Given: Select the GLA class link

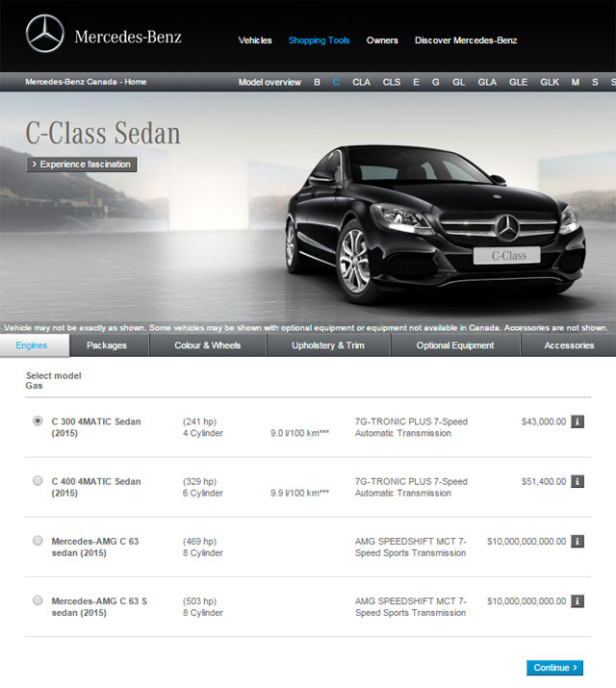Looking at the screenshot, I should pyautogui.click(x=487, y=82).
